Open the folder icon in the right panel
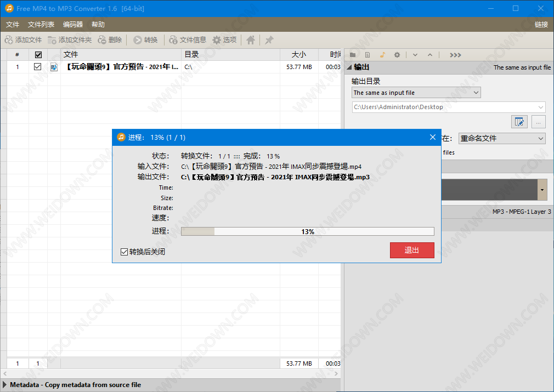 [353, 55]
